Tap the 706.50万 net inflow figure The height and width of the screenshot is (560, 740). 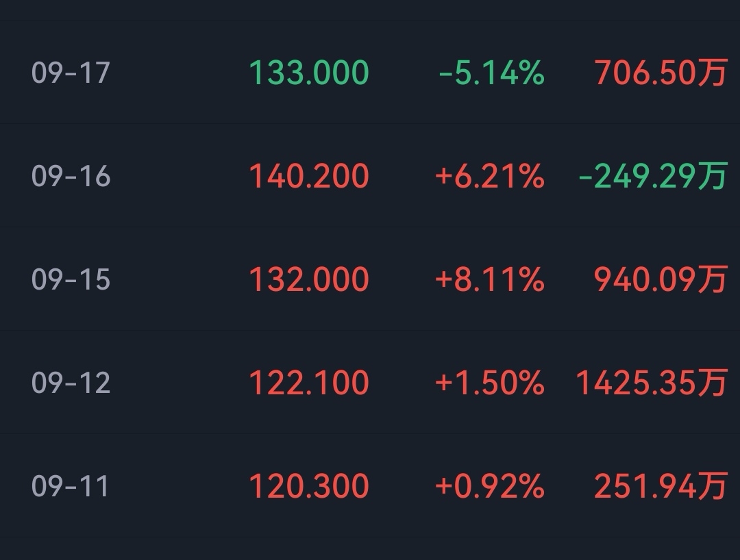(x=660, y=73)
